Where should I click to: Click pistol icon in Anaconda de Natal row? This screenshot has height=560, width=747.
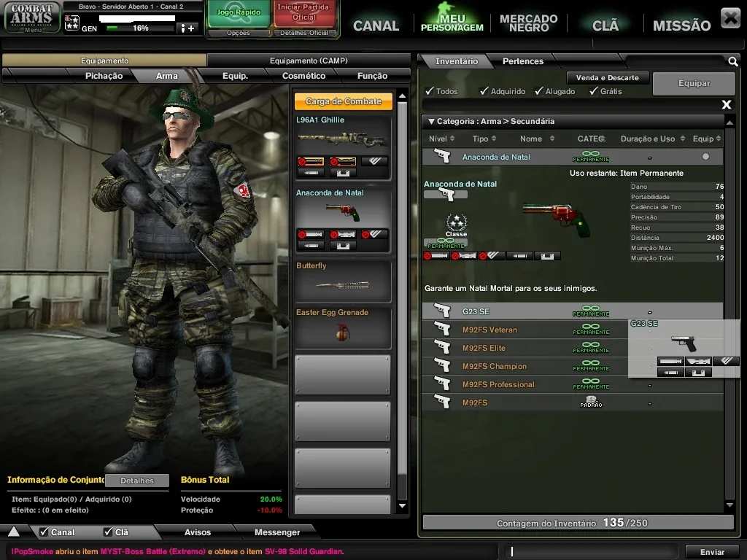pos(443,156)
